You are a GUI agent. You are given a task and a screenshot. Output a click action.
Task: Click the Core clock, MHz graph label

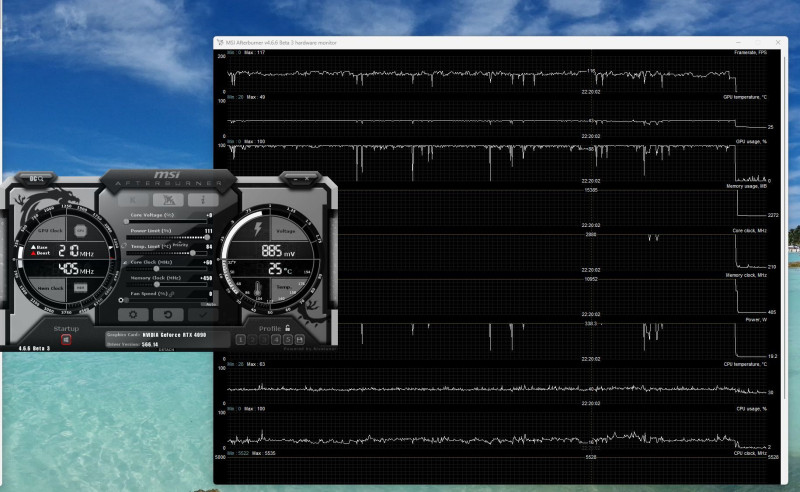749,231
